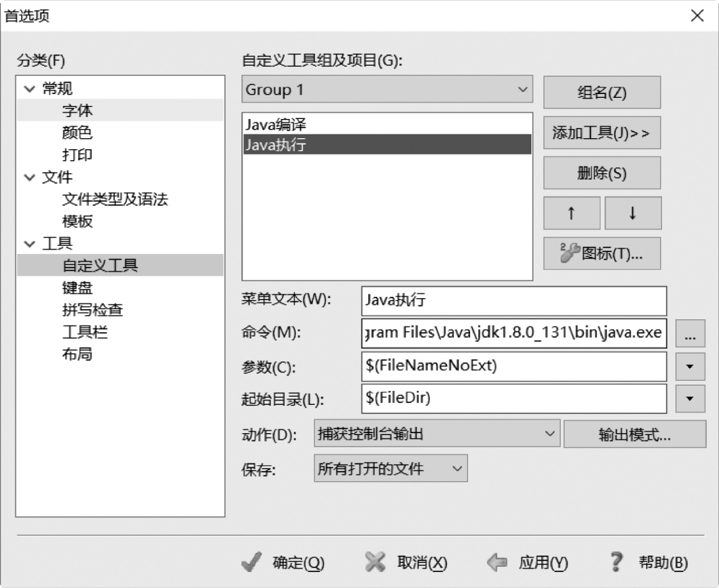Image resolution: width=719 pixels, height=588 pixels.
Task: Browse for command with the ... button
Action: pyautogui.click(x=690, y=333)
